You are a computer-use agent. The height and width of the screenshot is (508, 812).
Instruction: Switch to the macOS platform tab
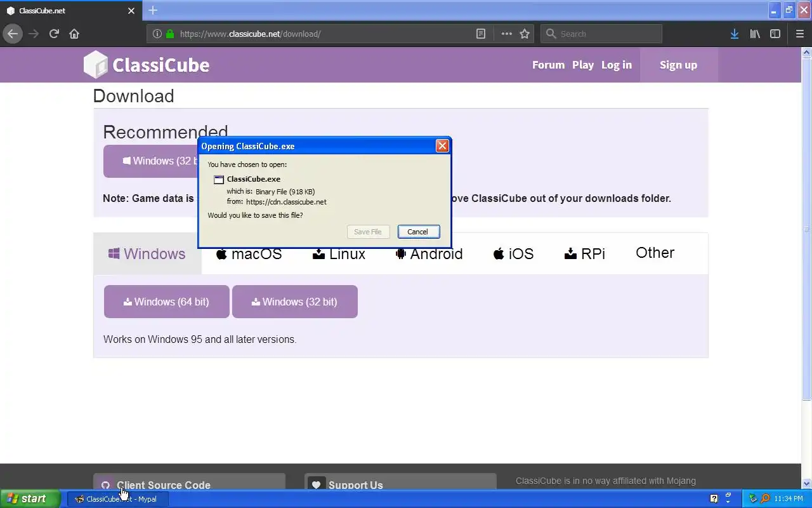(x=249, y=254)
